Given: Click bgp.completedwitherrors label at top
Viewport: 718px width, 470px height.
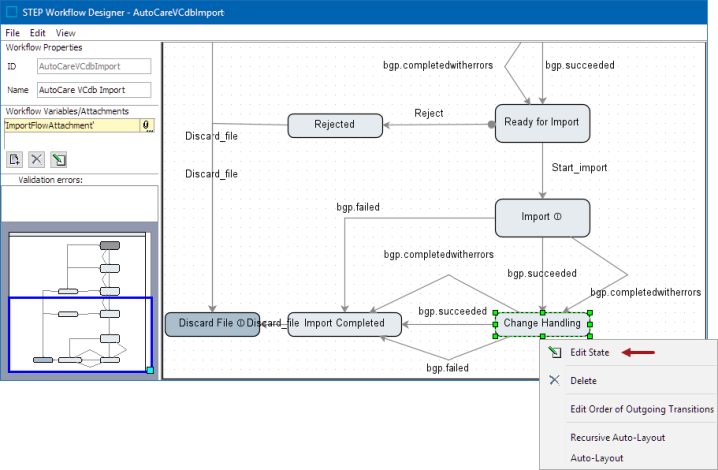Looking at the screenshot, I should coord(438,65).
